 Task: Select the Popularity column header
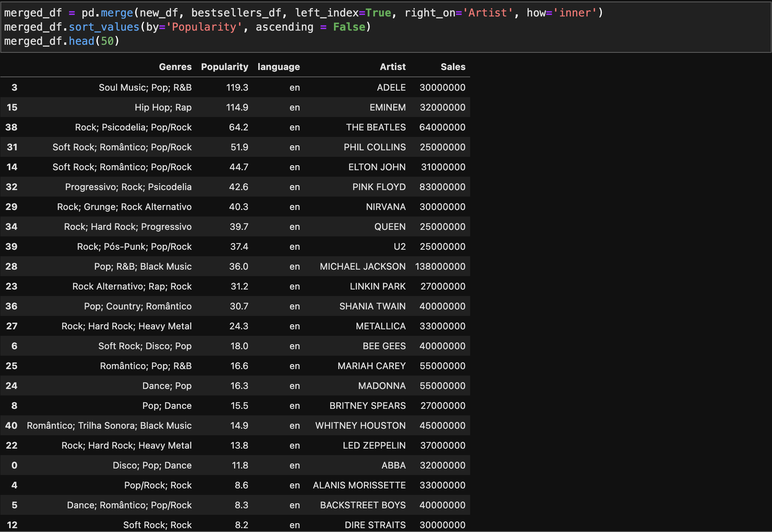pos(224,67)
